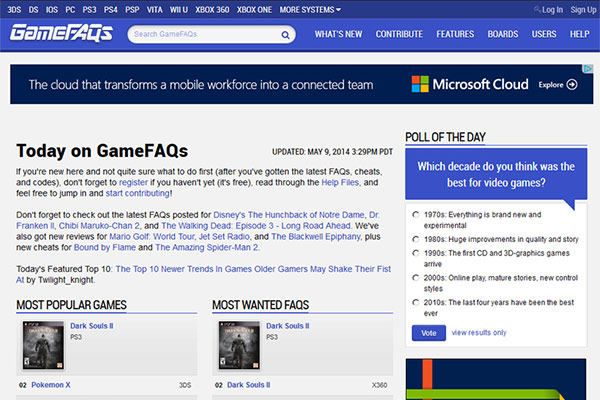Open the Dark Souls II X360 entry
The height and width of the screenshot is (400, 600).
pos(248,385)
